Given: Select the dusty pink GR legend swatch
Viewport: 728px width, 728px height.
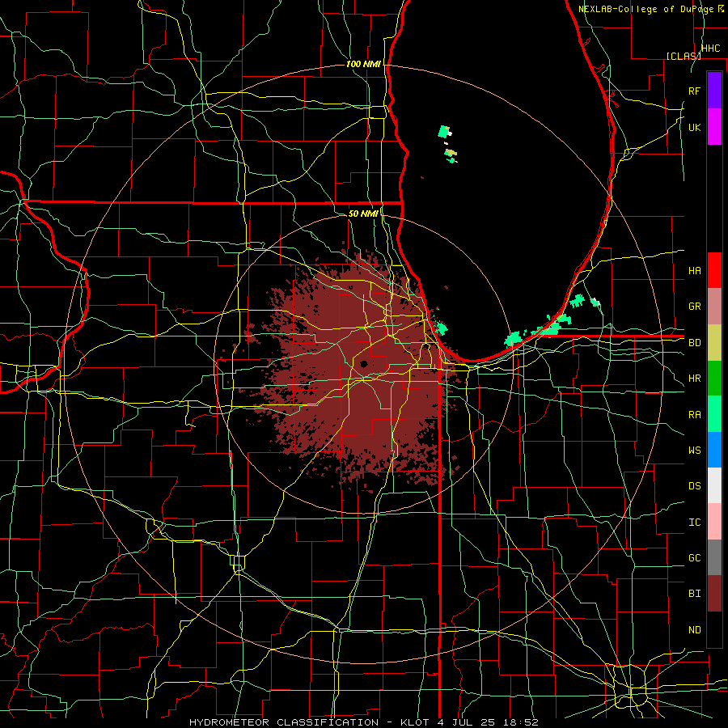Looking at the screenshot, I should click(x=714, y=306).
